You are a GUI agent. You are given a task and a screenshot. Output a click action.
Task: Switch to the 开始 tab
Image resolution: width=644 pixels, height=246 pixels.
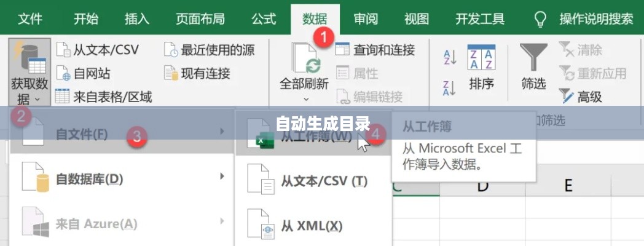[x=86, y=19]
